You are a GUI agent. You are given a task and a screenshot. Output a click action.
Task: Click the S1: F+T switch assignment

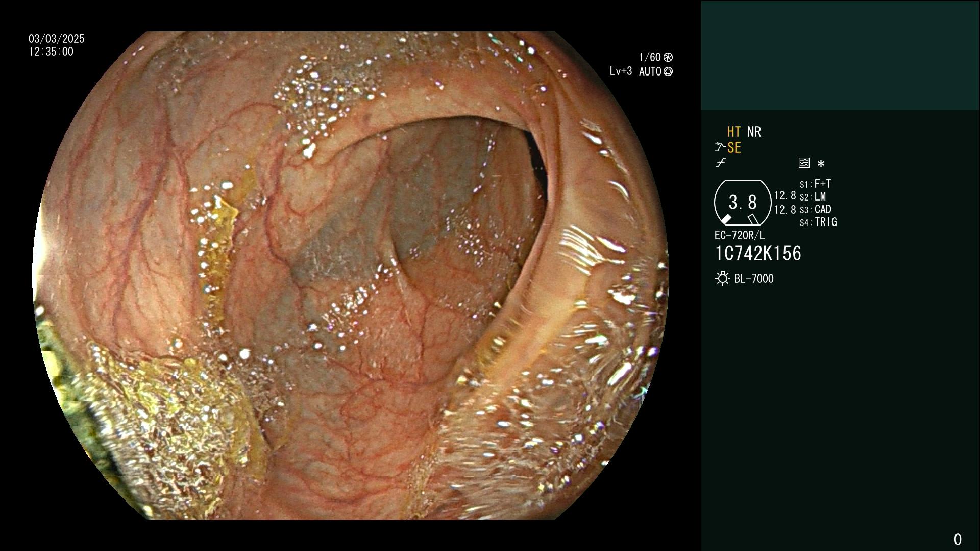point(815,184)
